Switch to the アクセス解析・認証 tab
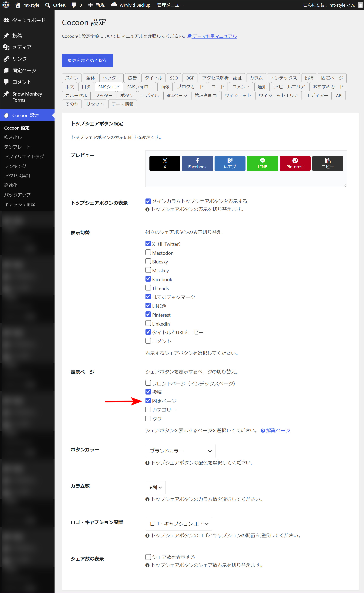The image size is (364, 593). [x=222, y=78]
